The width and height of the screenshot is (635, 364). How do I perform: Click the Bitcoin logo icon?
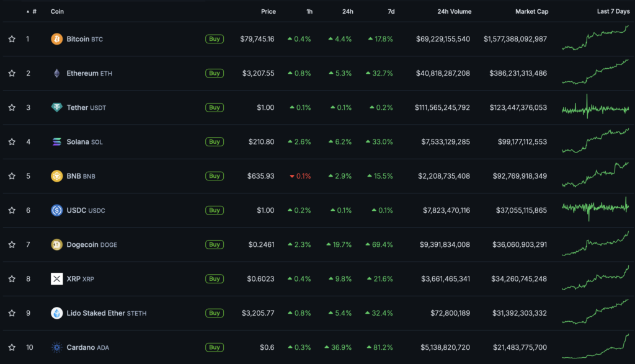[56, 39]
